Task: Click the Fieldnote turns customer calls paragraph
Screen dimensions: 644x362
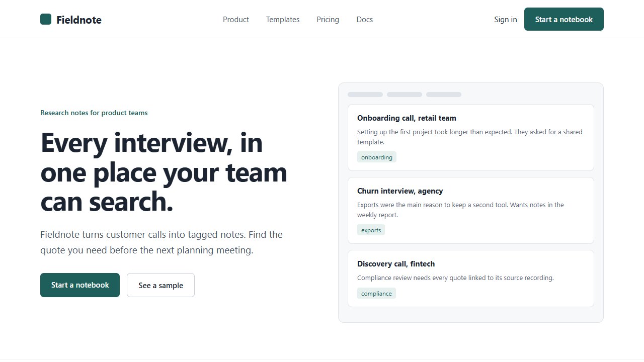Action: tap(162, 242)
